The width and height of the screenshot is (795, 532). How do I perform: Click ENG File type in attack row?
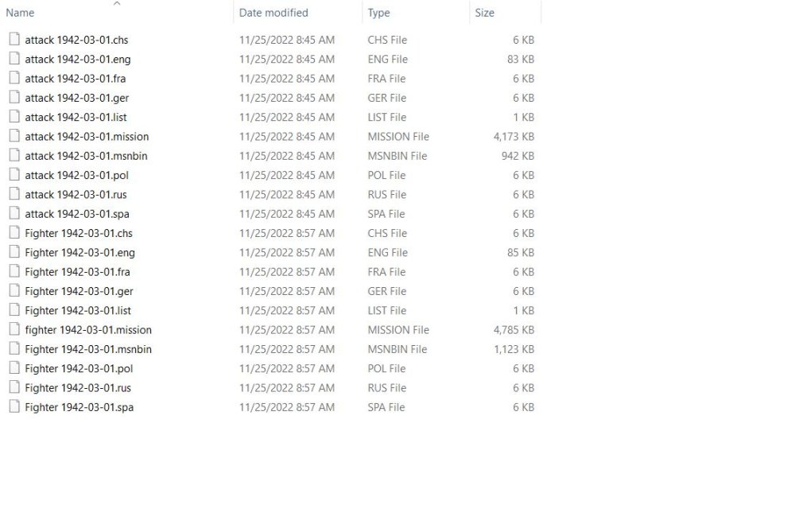click(x=387, y=59)
